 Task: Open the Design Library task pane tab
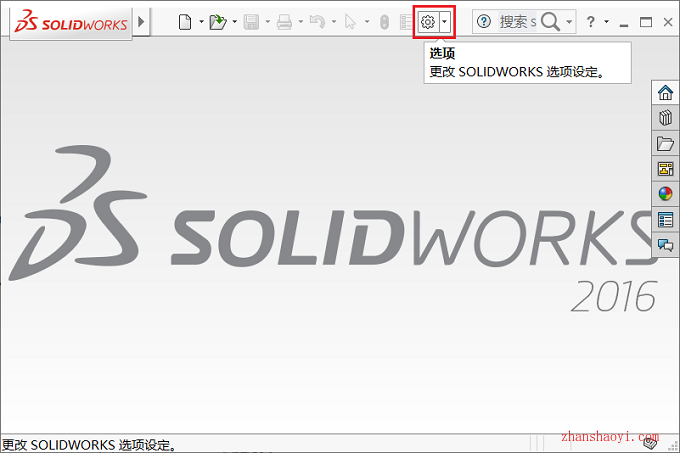(x=665, y=118)
